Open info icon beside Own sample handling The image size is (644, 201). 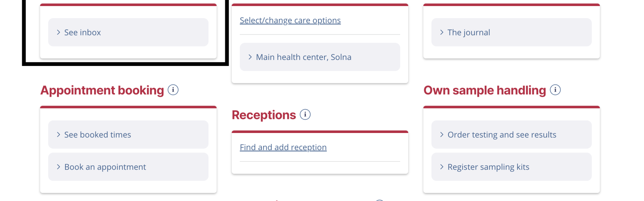coord(555,90)
